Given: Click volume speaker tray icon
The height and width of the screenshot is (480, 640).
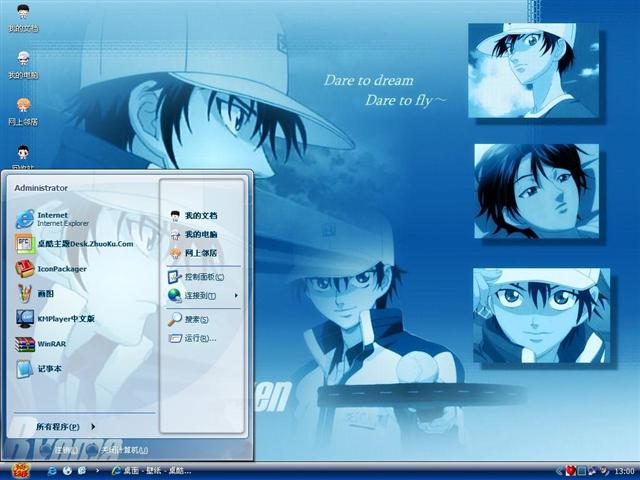Looking at the screenshot, I should tap(604, 471).
